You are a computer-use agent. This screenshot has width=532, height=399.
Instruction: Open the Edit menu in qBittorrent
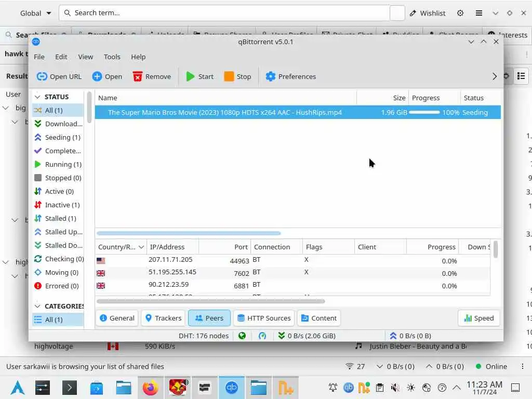coord(61,57)
